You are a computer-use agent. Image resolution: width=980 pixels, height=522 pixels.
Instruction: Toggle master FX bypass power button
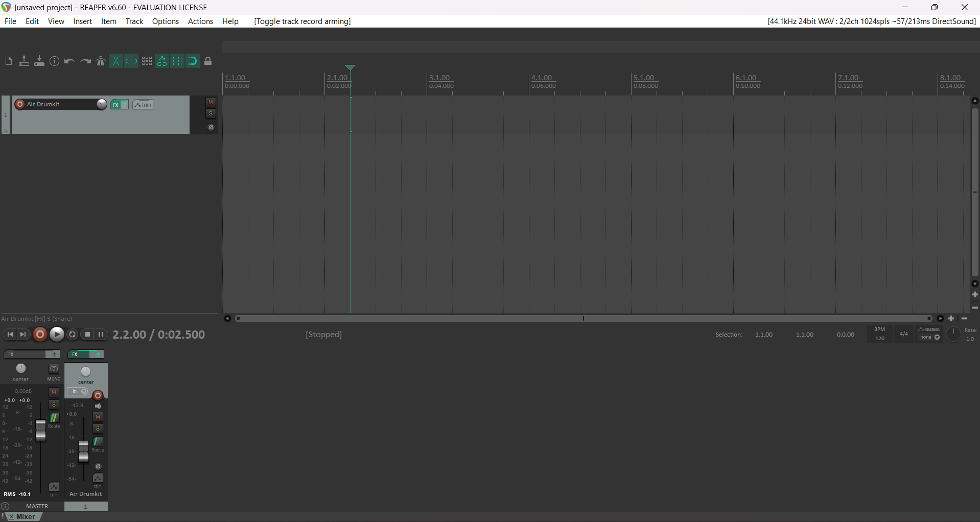coord(53,354)
